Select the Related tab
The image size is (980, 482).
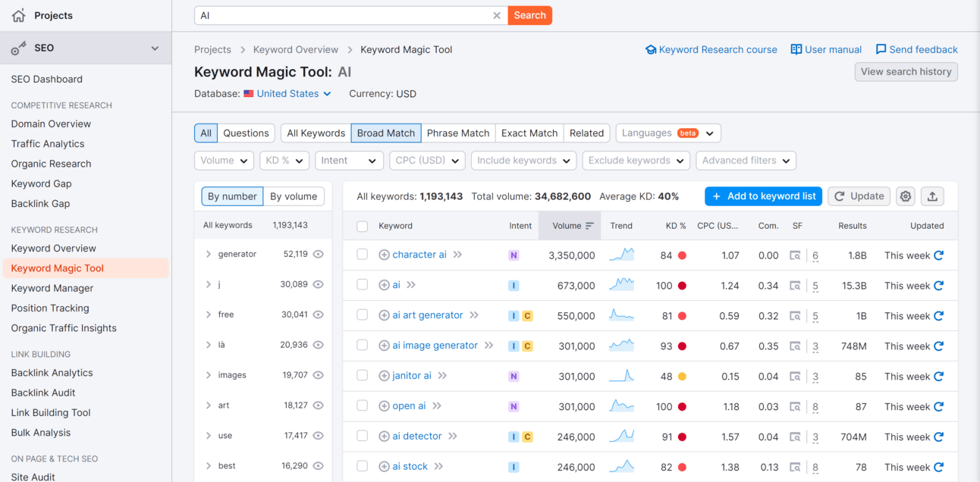click(587, 133)
